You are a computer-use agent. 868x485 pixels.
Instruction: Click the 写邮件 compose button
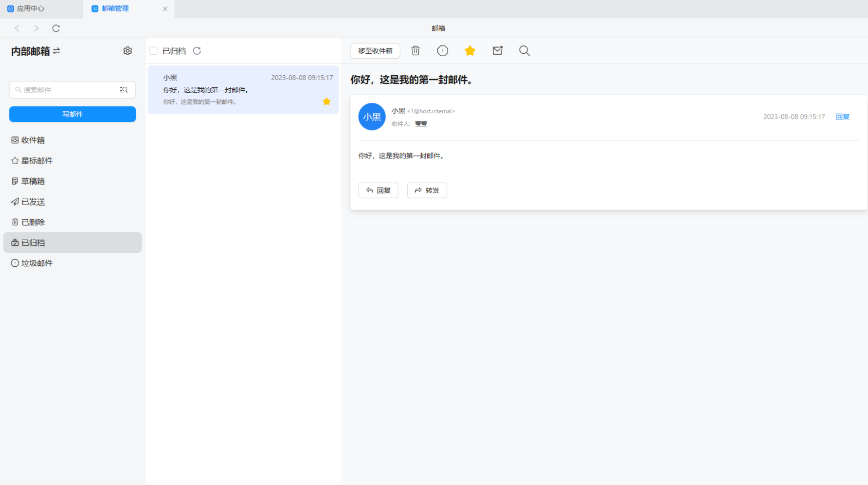click(x=72, y=114)
